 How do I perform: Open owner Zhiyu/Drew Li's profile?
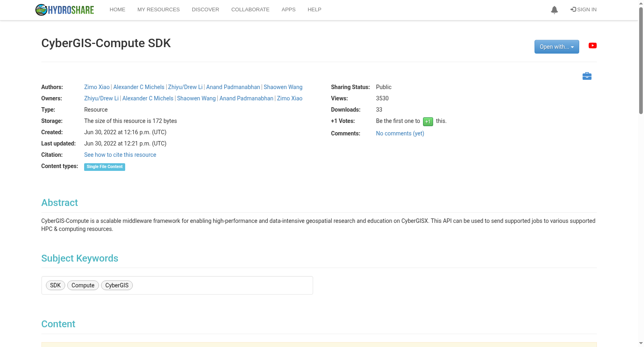101,98
